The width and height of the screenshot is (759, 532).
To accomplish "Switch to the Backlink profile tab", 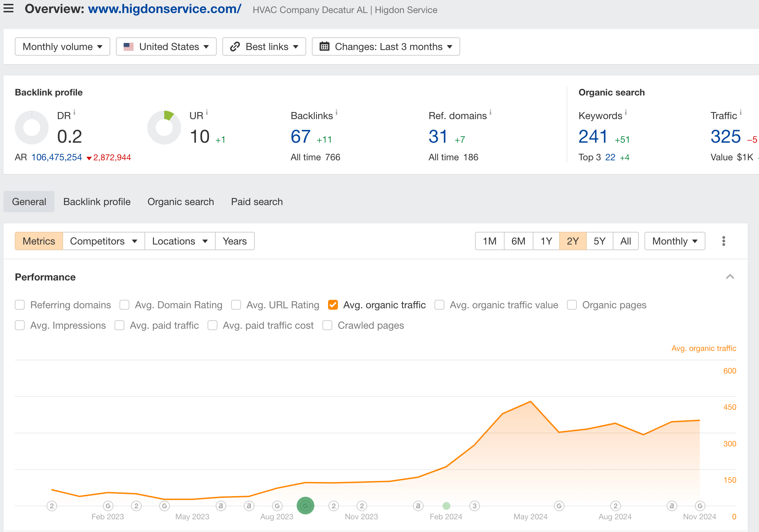I will point(97,202).
